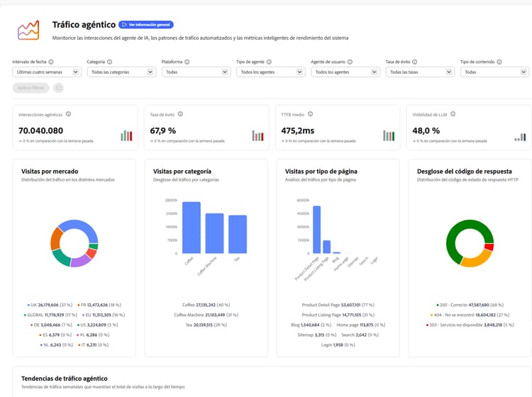Click NL legend entry 6,243

coord(57,345)
